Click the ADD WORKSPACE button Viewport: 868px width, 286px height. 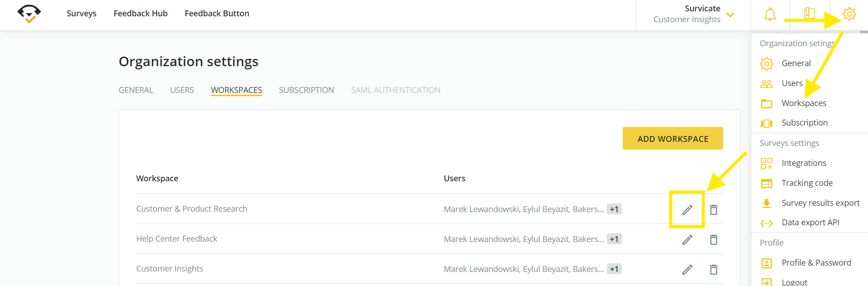pos(672,138)
